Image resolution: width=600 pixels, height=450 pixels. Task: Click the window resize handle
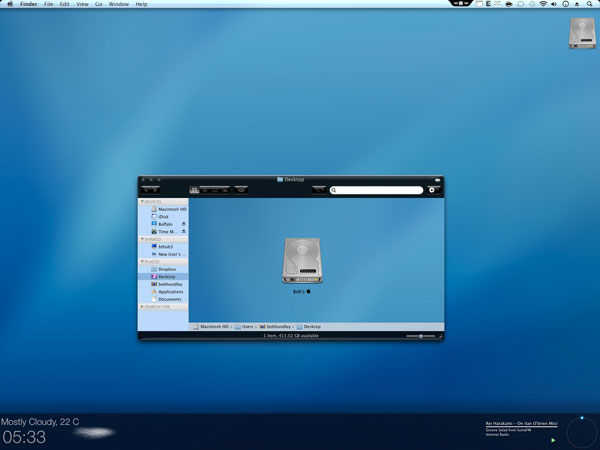441,337
